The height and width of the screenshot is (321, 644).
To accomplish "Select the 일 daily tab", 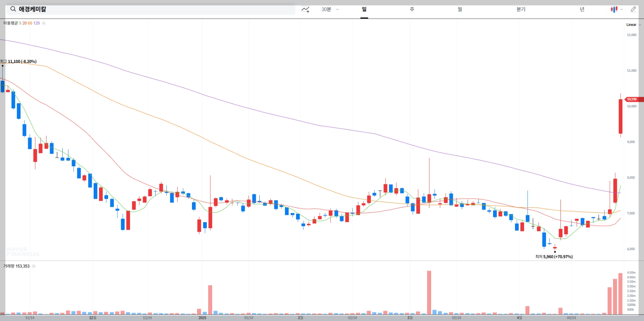I will click(364, 9).
